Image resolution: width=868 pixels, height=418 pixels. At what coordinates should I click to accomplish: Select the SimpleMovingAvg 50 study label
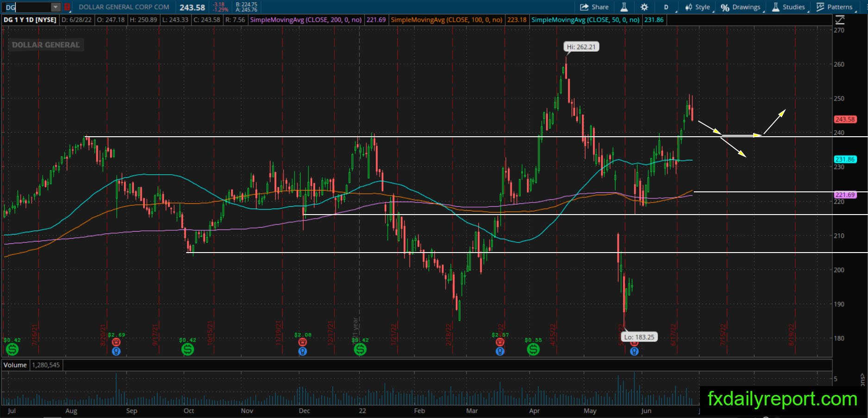click(585, 20)
